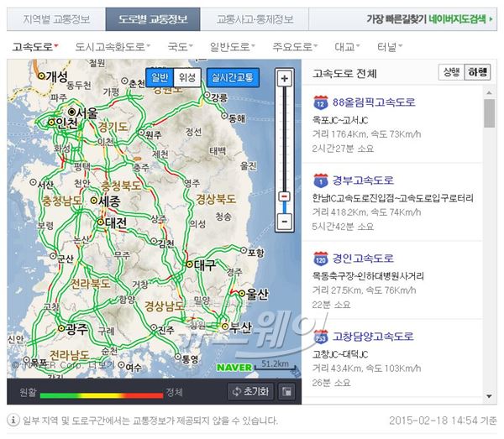
Task: Select 하행 direction toggle
Action: pos(477,72)
